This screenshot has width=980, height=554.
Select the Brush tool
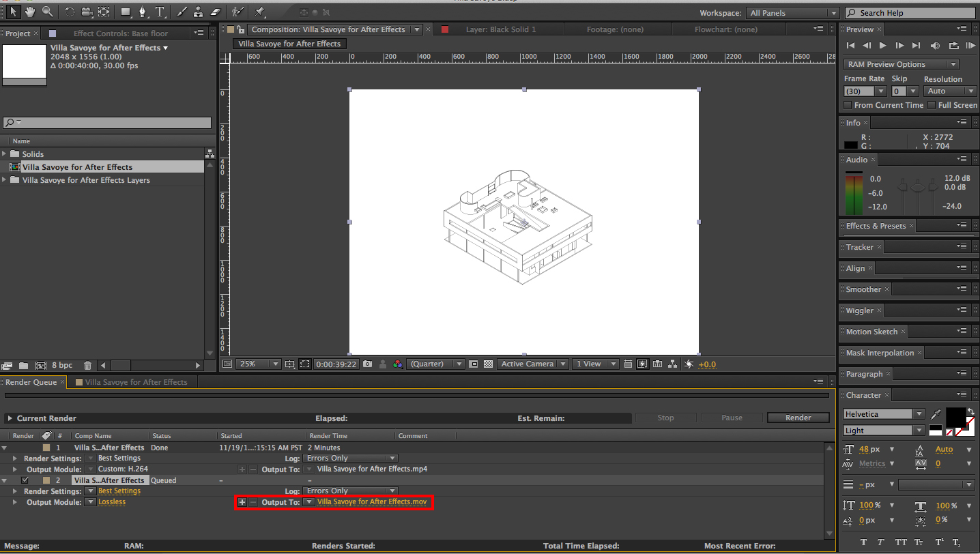coord(182,12)
